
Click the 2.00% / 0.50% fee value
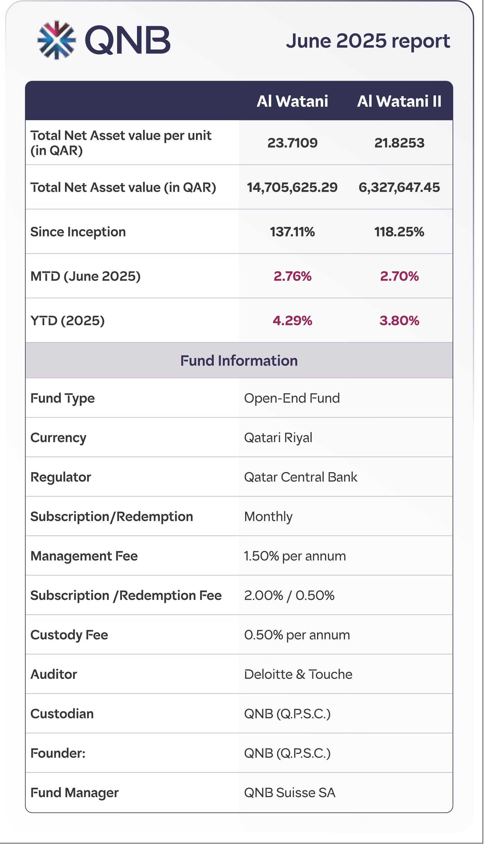[x=289, y=595]
